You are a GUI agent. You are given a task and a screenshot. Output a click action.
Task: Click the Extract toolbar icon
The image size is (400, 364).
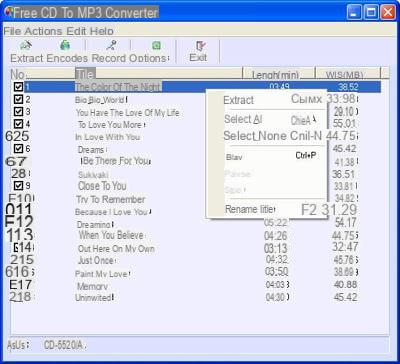(x=26, y=45)
